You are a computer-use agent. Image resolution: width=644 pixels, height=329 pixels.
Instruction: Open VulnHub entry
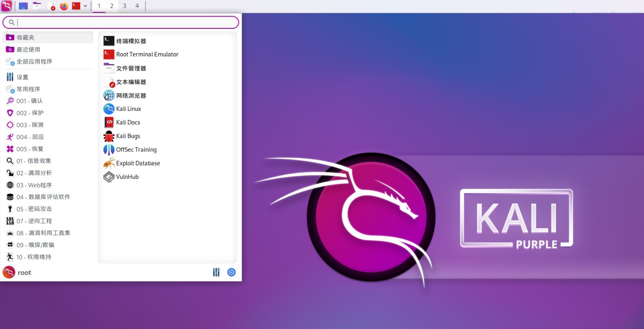168,177
